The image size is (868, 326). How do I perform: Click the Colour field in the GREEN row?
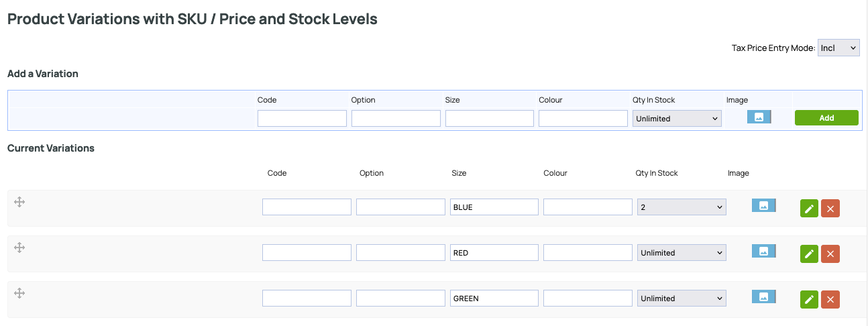coord(588,298)
